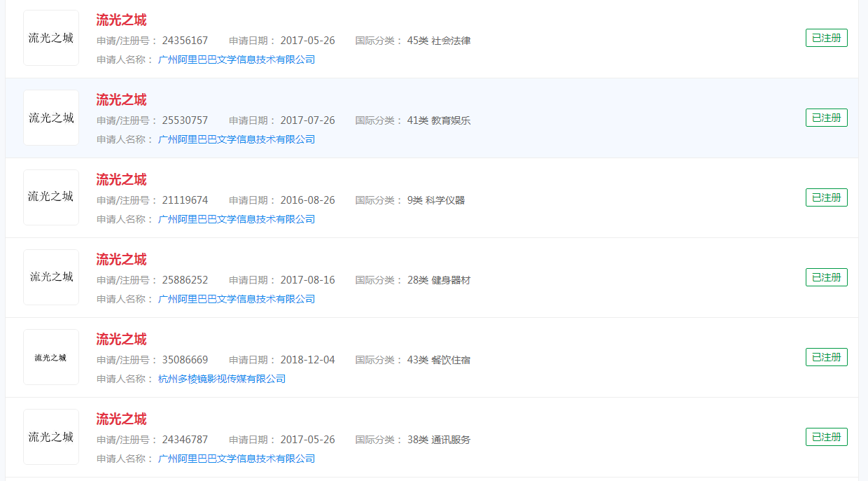
Task: Click classification 38类 通讯服务
Action: [439, 440]
